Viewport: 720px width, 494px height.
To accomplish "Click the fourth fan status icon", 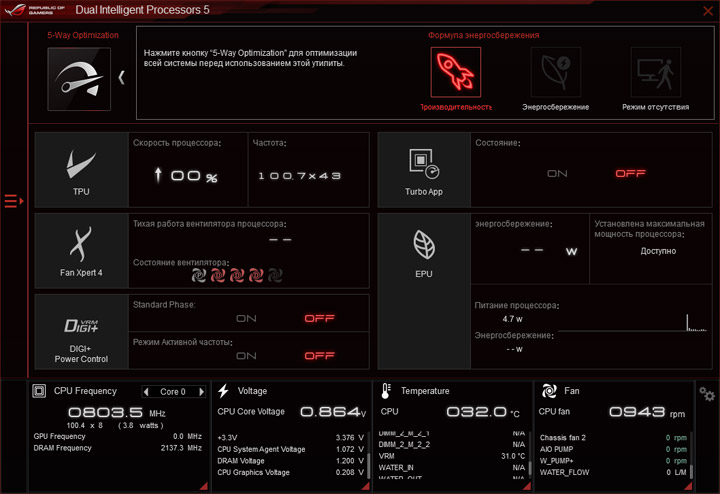I will [256, 275].
